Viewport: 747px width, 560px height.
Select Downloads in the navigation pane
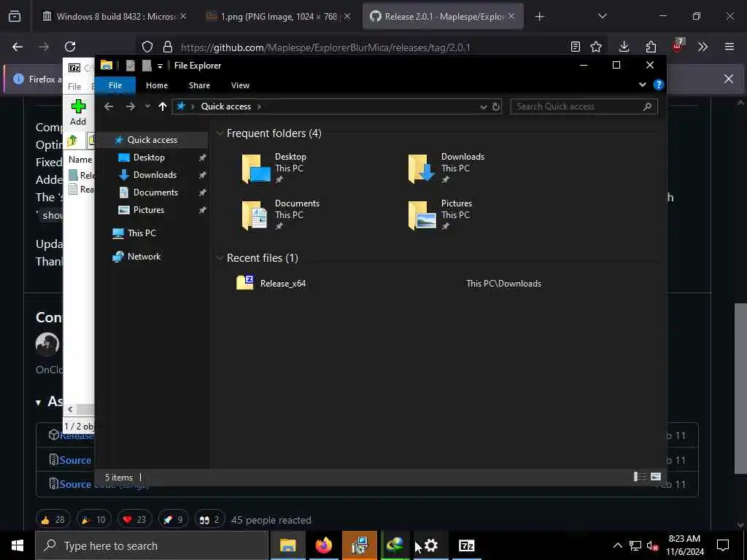coord(155,175)
